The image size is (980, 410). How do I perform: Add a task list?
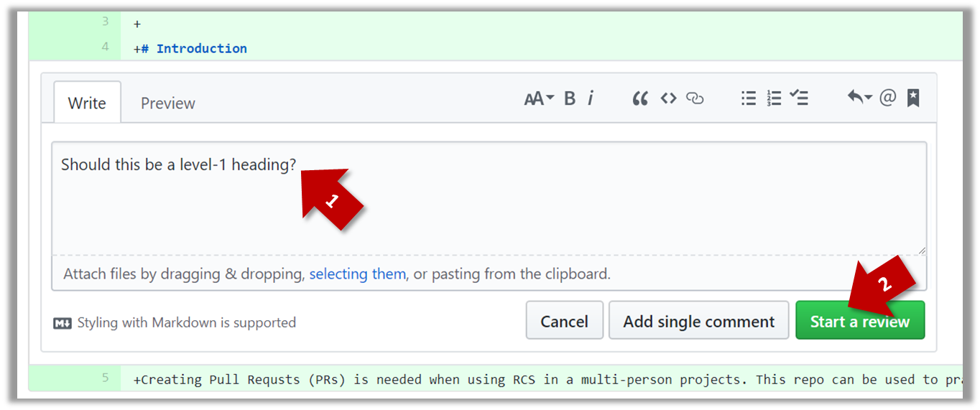tap(799, 99)
